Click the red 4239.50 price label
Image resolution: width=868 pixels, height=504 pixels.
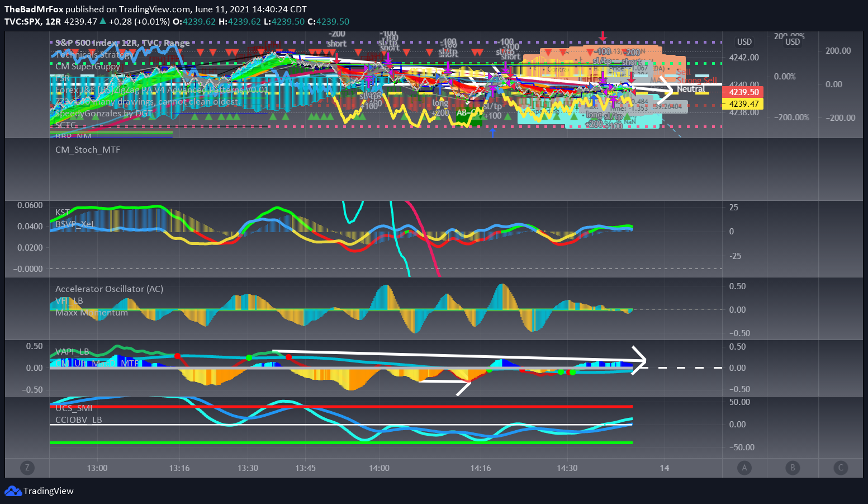coord(744,92)
